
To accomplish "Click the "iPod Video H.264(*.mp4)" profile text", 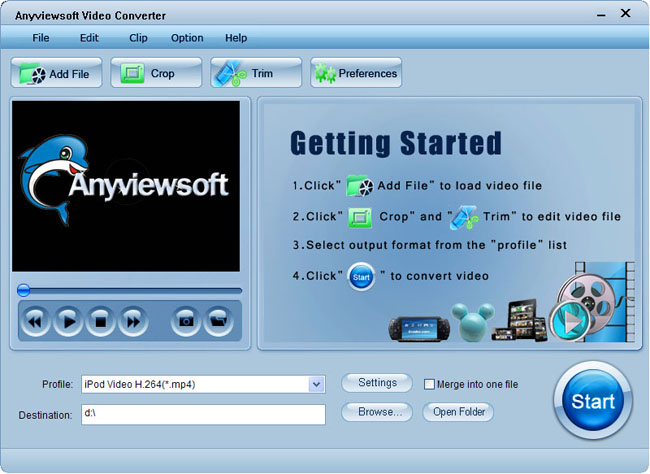I will coord(140,384).
